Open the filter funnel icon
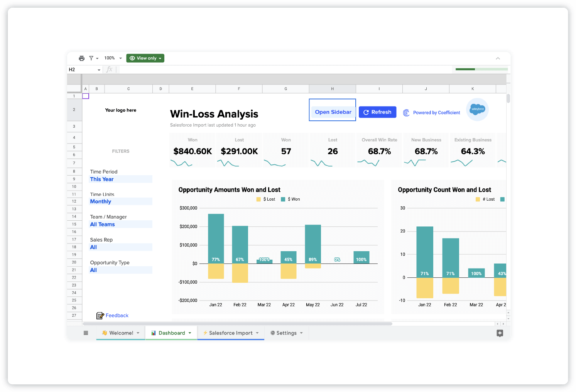Screen dimensions: 576x392 [91, 58]
